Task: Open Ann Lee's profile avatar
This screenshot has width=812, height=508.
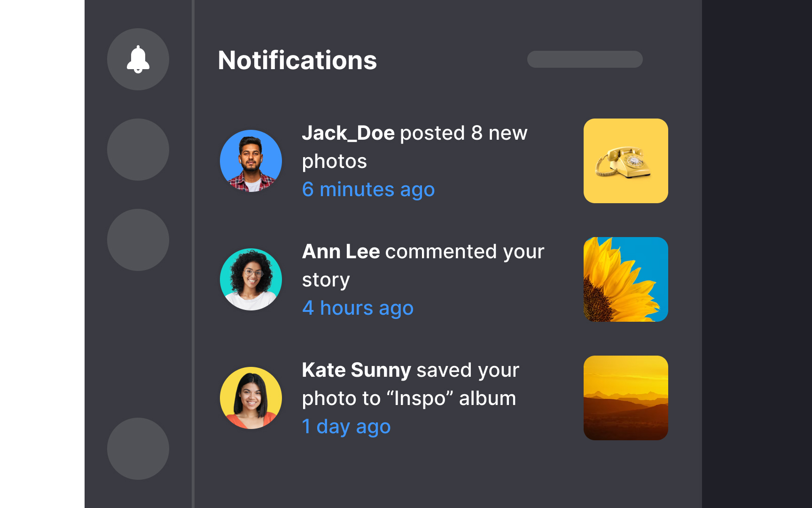Action: click(x=251, y=279)
